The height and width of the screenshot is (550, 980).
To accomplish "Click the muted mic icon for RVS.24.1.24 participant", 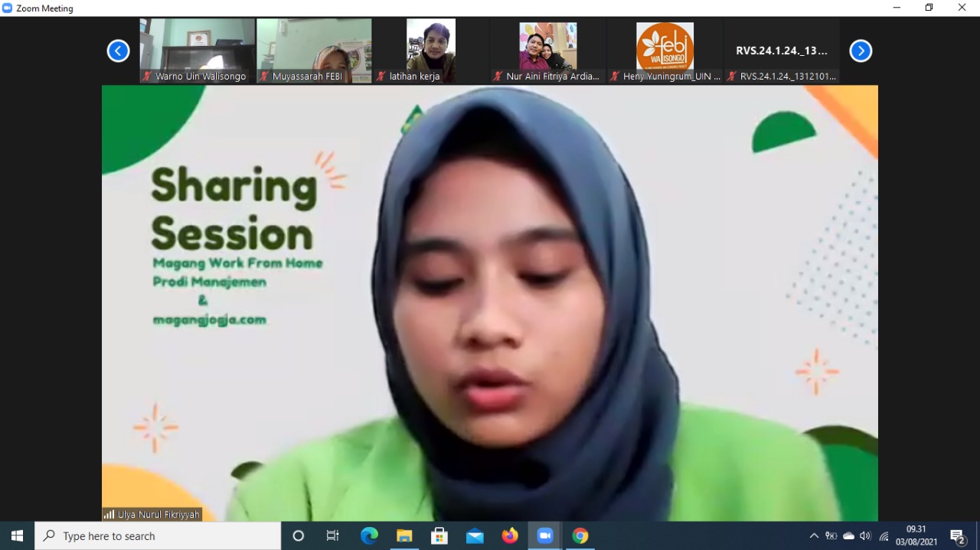I will 732,76.
